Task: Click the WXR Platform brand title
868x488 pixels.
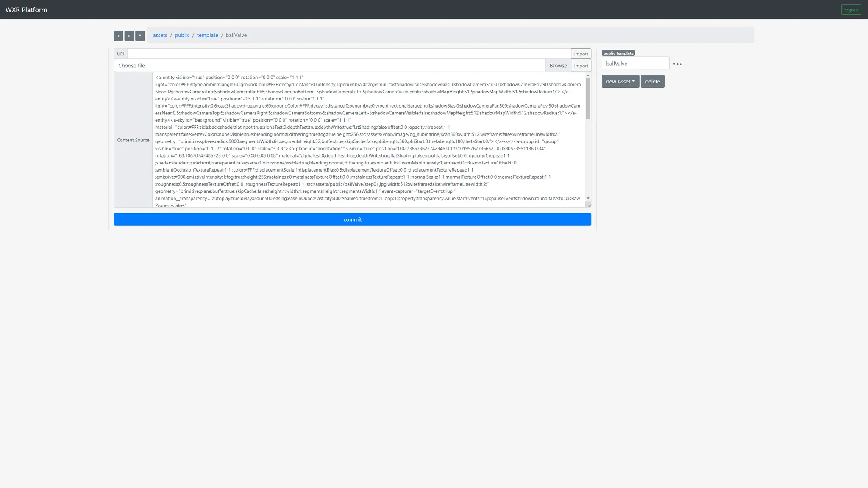Action: click(x=26, y=10)
